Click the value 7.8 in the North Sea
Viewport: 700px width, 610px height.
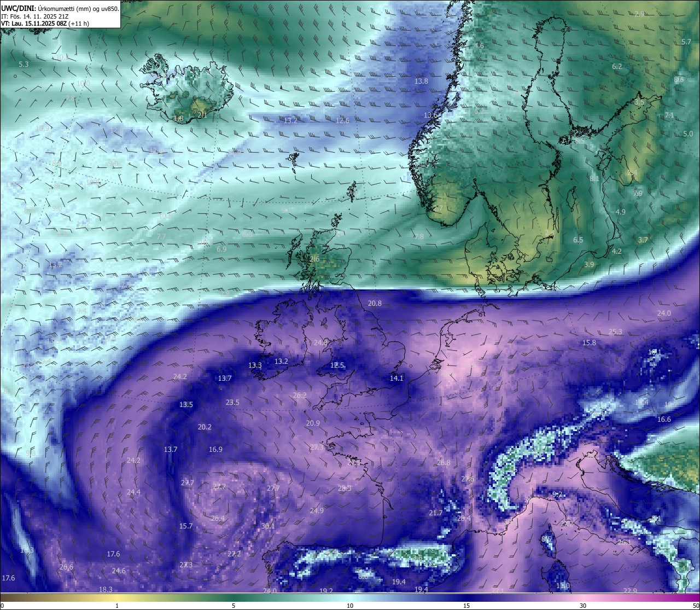coord(419,236)
